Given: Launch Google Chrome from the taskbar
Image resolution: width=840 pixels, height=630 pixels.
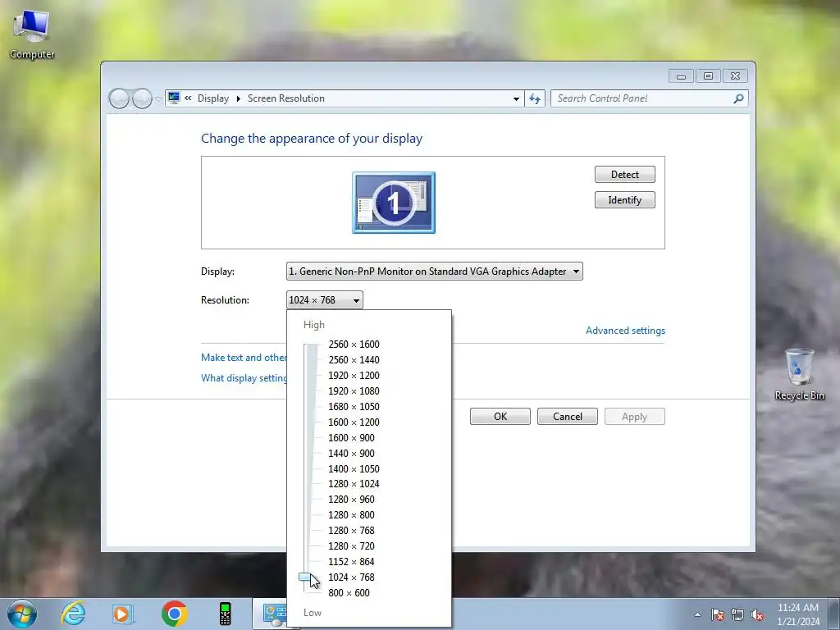Looking at the screenshot, I should point(174,614).
